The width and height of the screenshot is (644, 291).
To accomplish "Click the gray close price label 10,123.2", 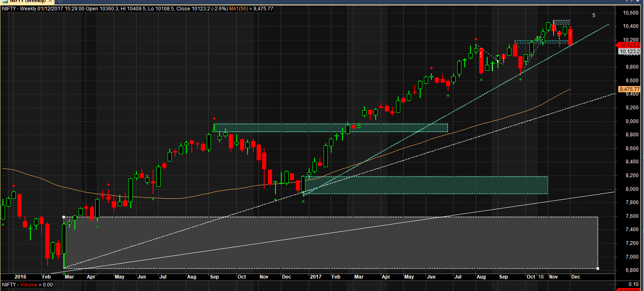I will click(x=629, y=52).
